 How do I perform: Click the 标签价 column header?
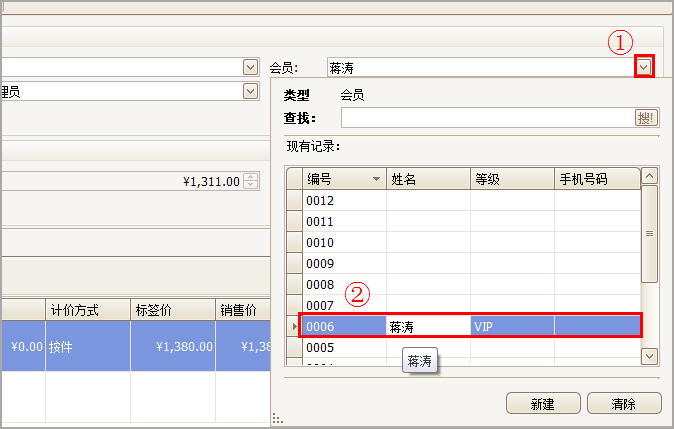tap(173, 310)
